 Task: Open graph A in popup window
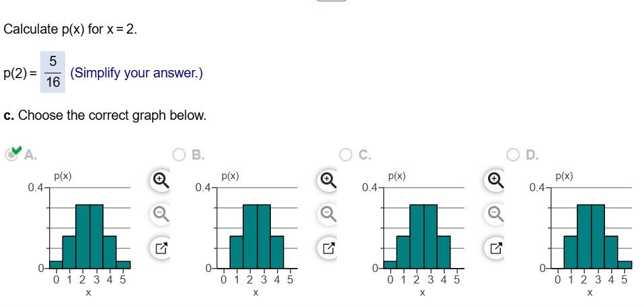coord(161,248)
